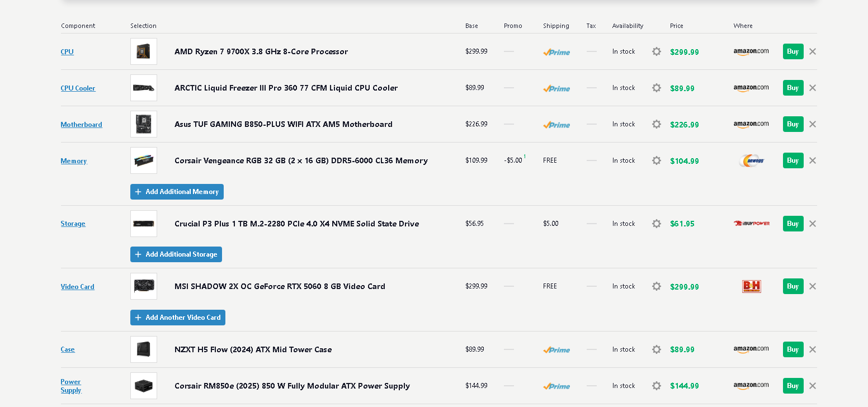Click Add Another Video Card button
Image resolution: width=868 pixels, height=407 pixels.
point(178,318)
